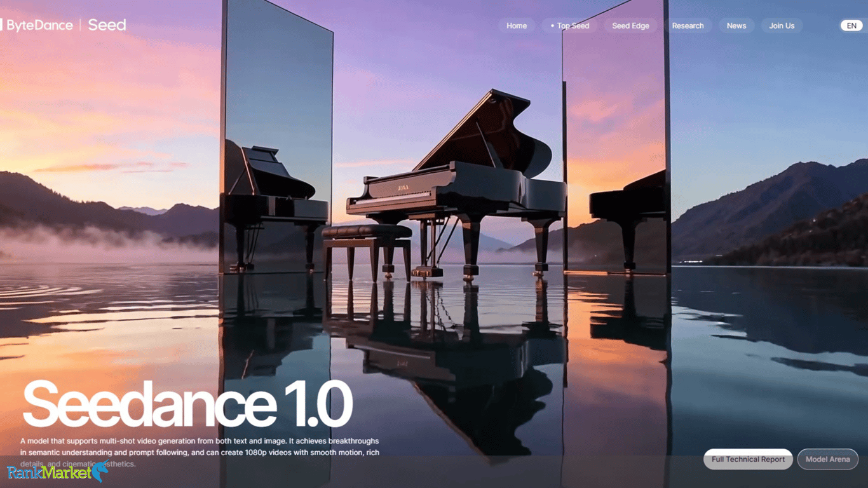The width and height of the screenshot is (868, 488).
Task: Open the Home nav item
Action: 517,25
